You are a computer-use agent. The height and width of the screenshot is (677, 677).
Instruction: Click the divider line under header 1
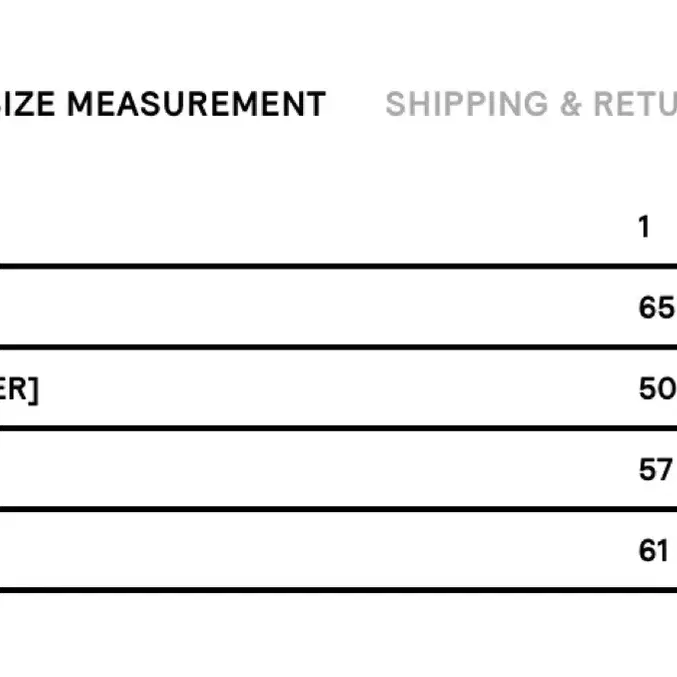pos(338,266)
